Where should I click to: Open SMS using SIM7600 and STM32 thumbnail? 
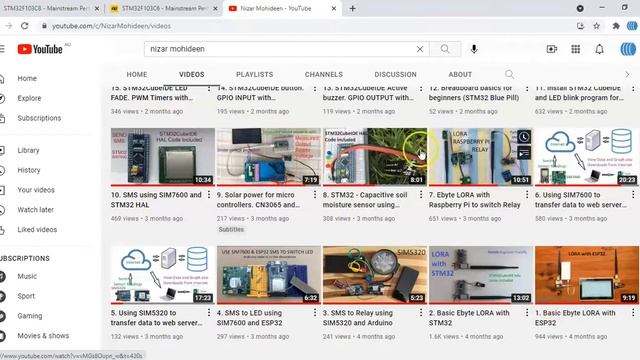pos(162,157)
